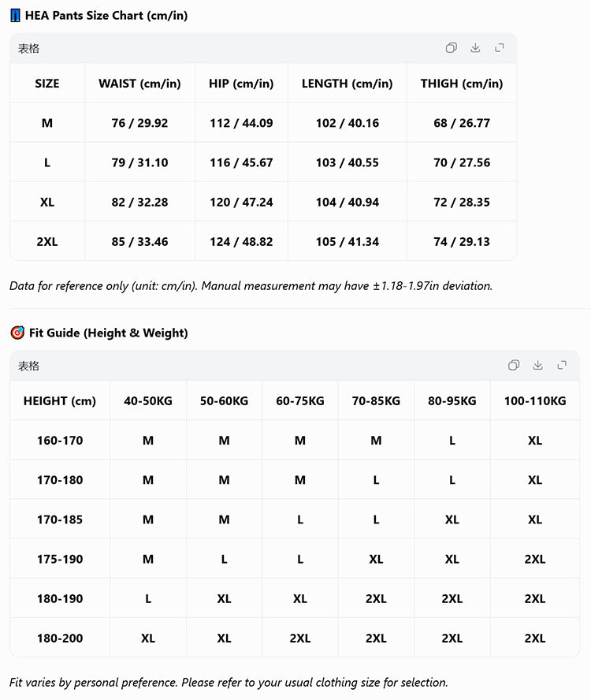Click the 160-170 height row label
The width and height of the screenshot is (591, 700).
coord(60,441)
